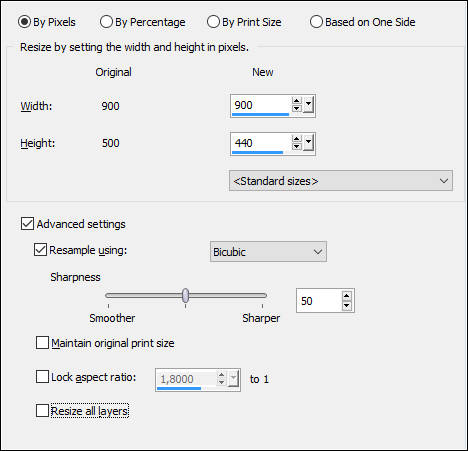Select the By Pixels radio button
Viewport: 468px width, 451px height.
click(47, 22)
